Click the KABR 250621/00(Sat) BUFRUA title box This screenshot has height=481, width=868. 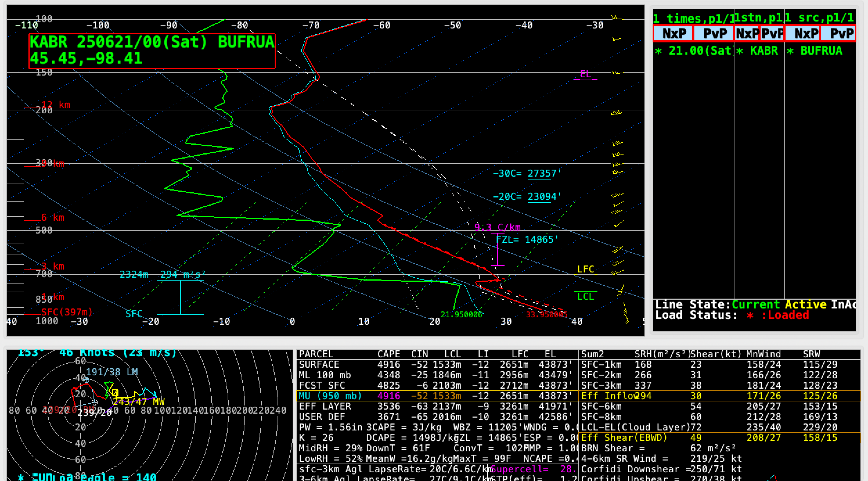pyautogui.click(x=152, y=51)
